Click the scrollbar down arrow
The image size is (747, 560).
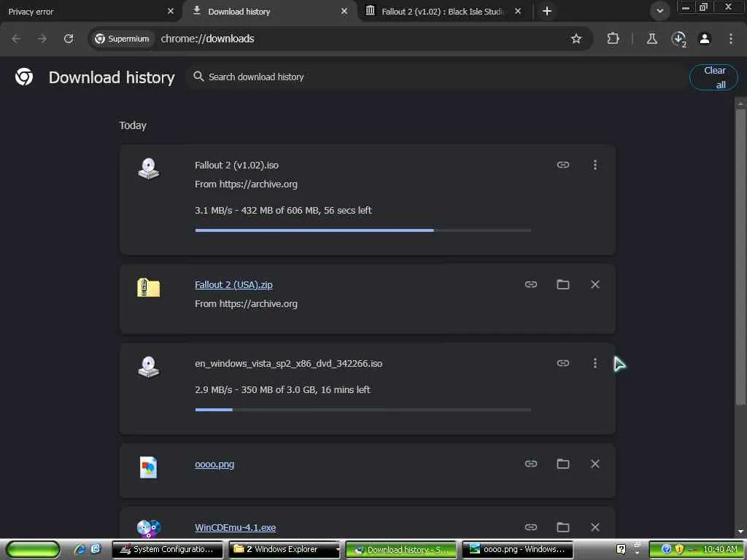(x=740, y=532)
